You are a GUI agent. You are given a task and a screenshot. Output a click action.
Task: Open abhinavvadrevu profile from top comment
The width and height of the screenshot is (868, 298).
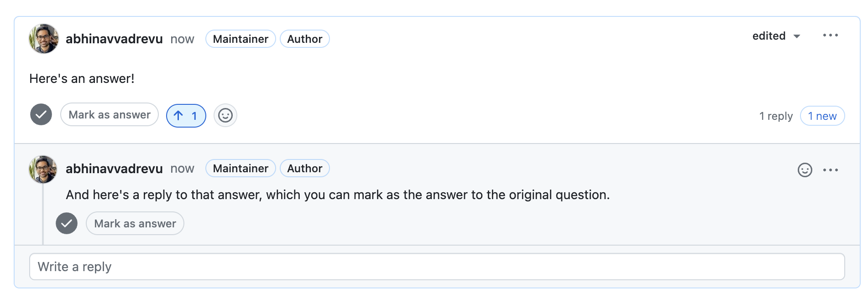pyautogui.click(x=114, y=39)
